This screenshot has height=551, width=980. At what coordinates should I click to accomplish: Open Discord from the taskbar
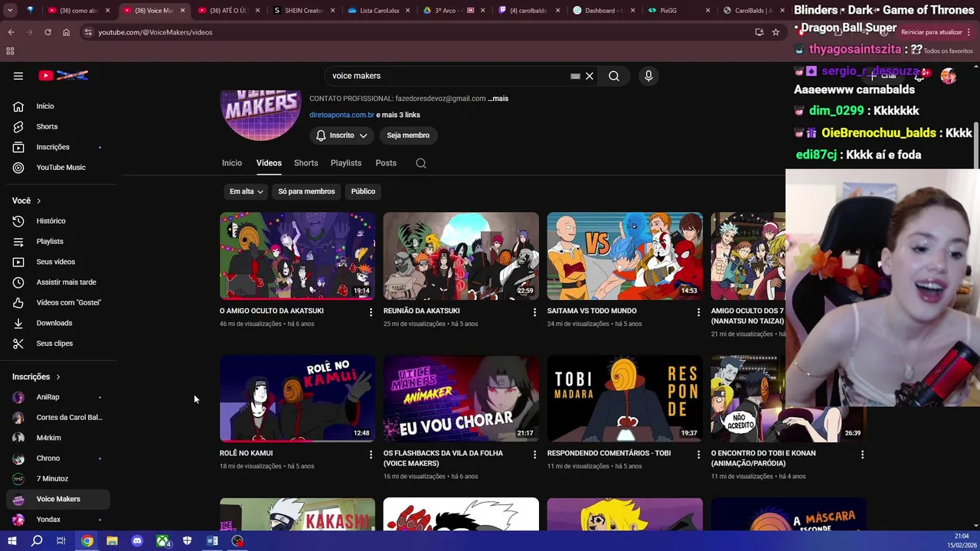click(x=137, y=541)
